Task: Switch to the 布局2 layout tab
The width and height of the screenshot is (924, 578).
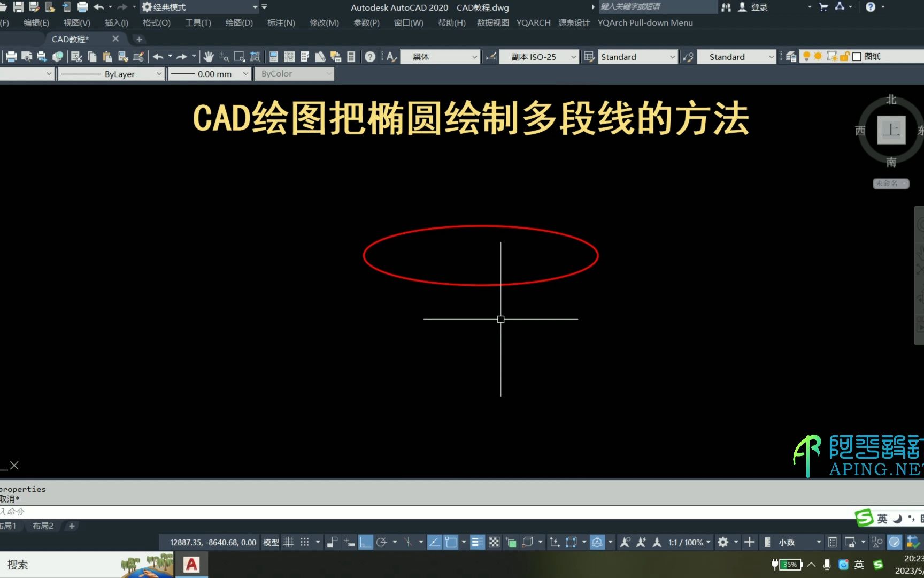Action: (x=43, y=526)
